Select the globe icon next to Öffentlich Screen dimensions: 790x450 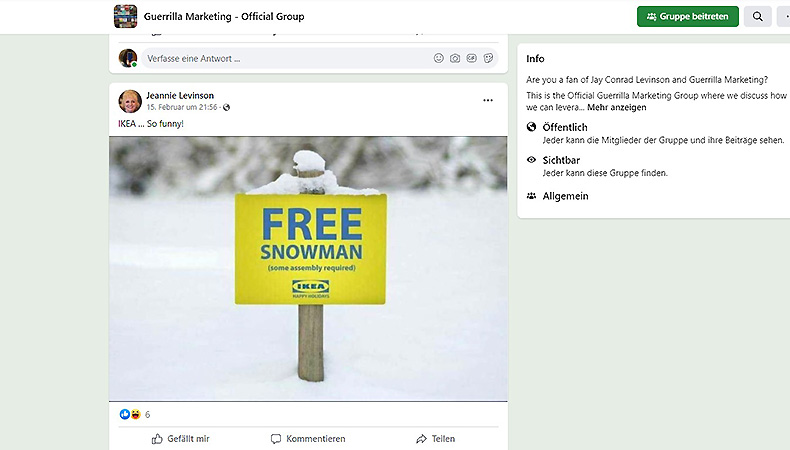coord(531,127)
